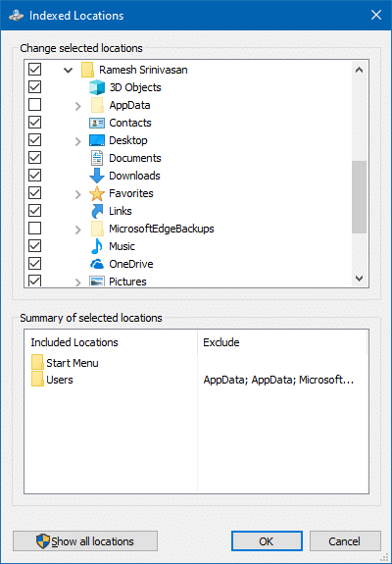Viewport: 392px width, 564px height.
Task: Uncheck the Links checkbox
Action: [x=35, y=211]
